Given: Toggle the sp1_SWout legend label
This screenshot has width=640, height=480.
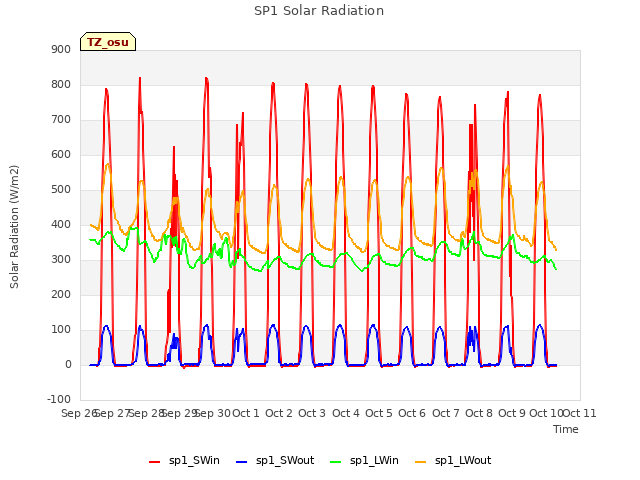Looking at the screenshot, I should point(285,460).
